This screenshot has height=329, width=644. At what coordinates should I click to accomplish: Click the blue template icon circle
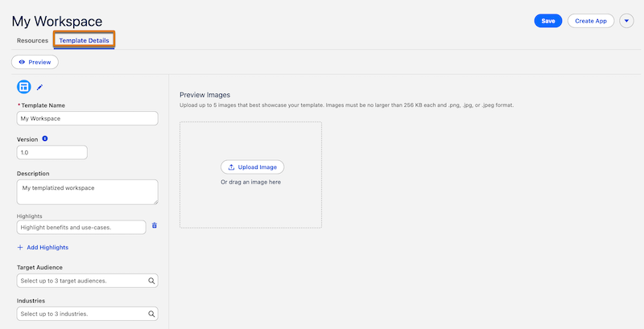(24, 87)
